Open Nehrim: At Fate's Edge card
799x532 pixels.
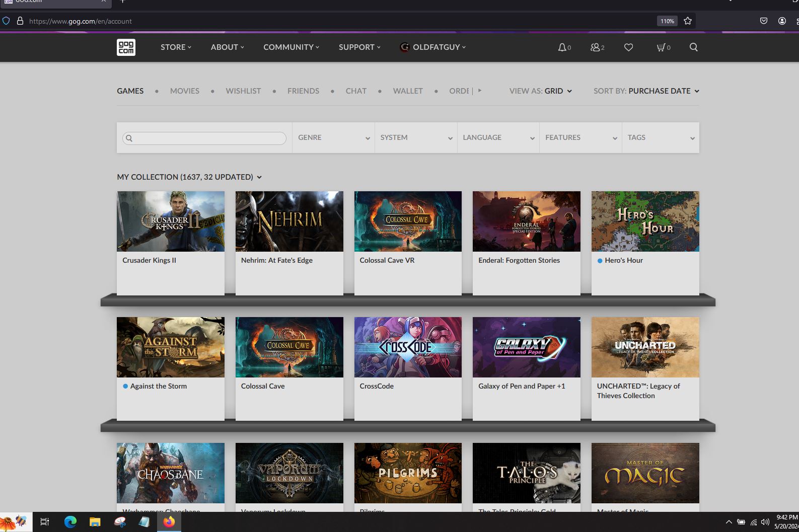coord(289,243)
